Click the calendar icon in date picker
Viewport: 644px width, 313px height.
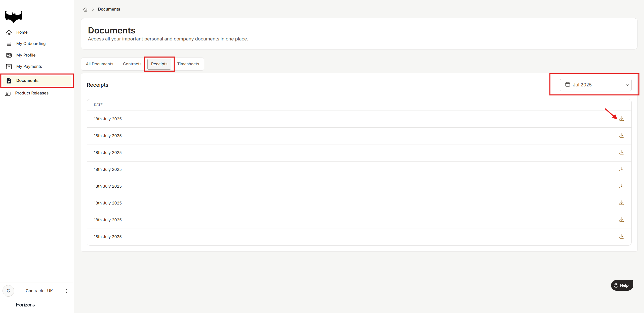(568, 85)
